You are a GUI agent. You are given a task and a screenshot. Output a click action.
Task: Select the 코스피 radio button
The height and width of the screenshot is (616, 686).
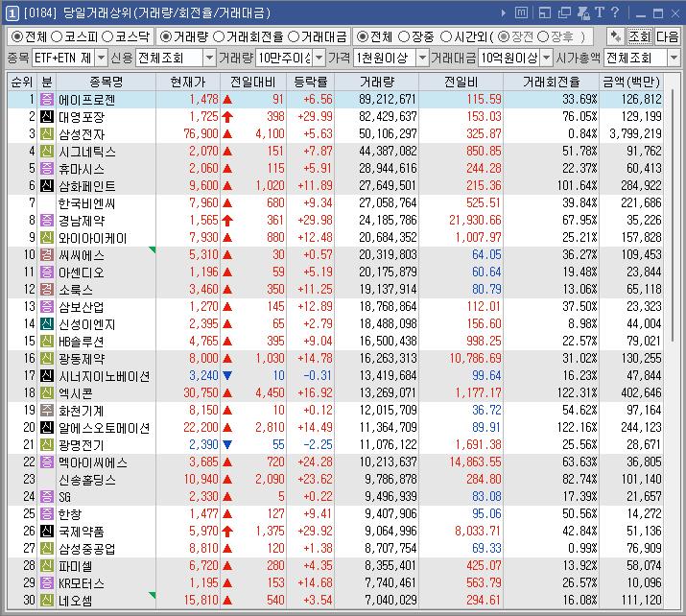(x=57, y=36)
